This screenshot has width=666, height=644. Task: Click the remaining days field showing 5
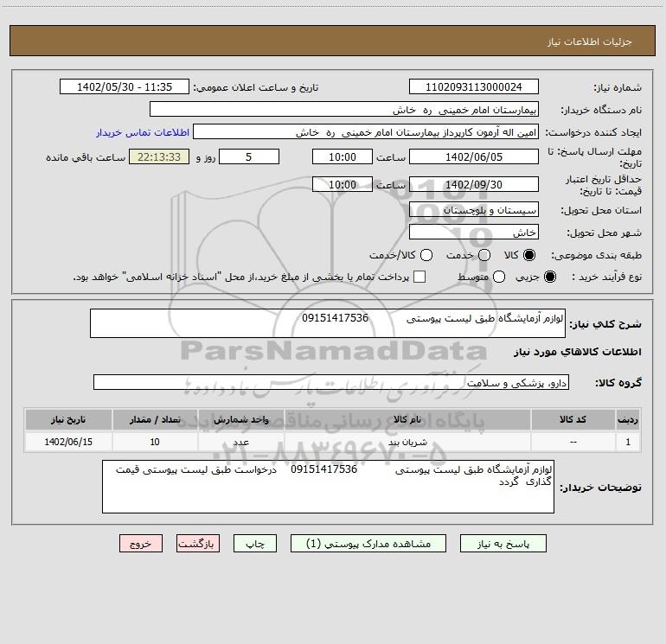(249, 156)
